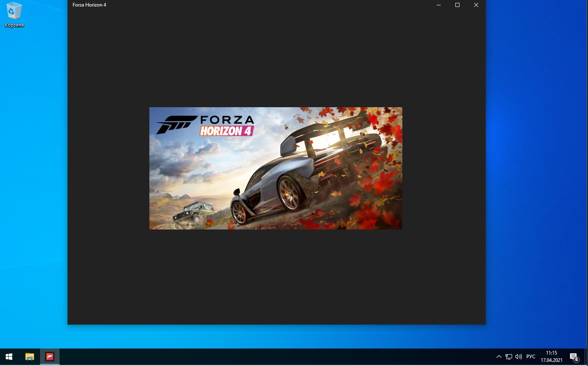This screenshot has width=588, height=366.
Task: Open the clock and calendar flyout
Action: tap(552, 357)
